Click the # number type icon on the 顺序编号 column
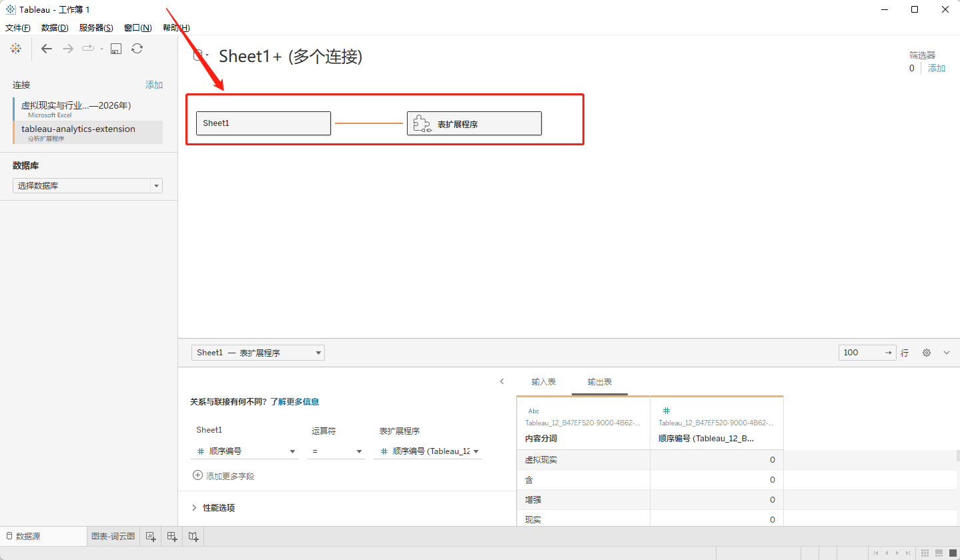 666,411
